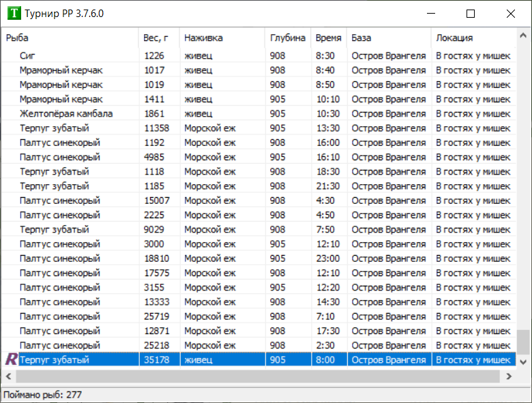The image size is (532, 403).
Task: Click scroll up arrow of vertical scrollbar
Action: 522,36
